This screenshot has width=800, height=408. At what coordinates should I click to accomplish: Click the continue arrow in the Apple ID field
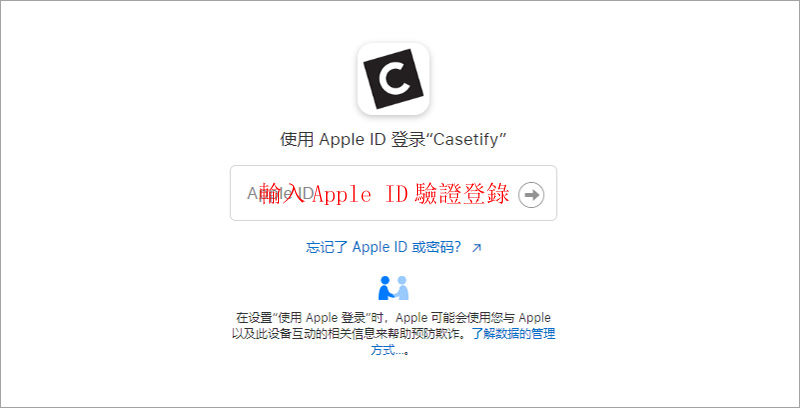531,195
